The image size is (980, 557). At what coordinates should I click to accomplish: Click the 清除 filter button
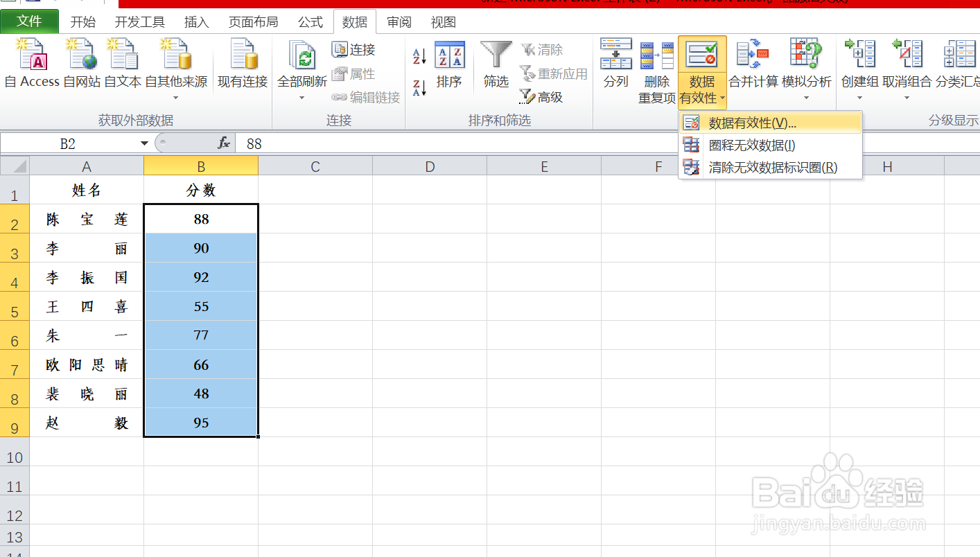(x=542, y=50)
